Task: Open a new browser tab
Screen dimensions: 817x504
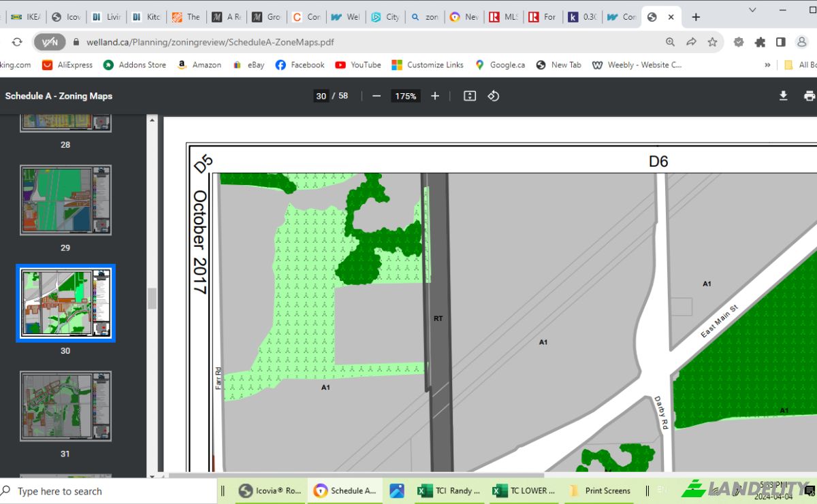Action: coord(696,17)
